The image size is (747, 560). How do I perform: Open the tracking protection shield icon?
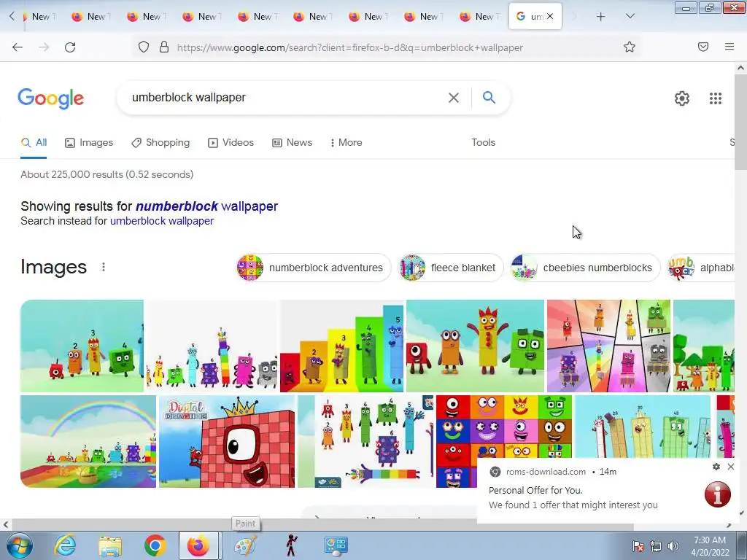click(x=144, y=47)
